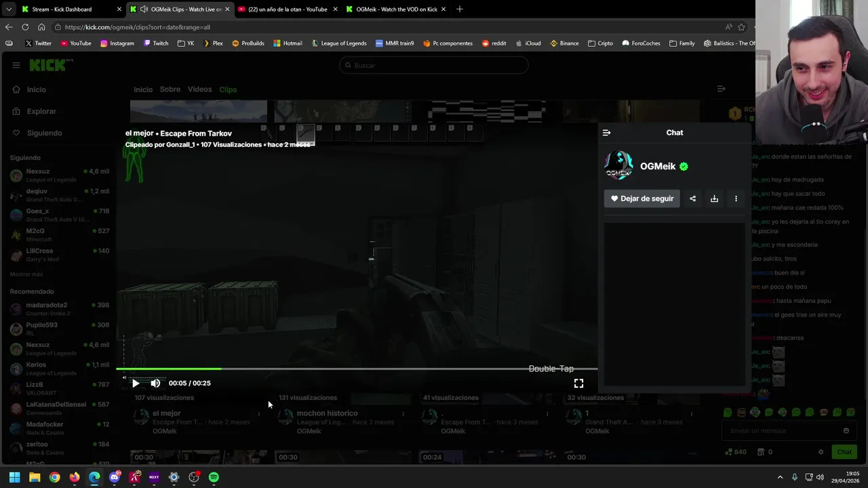Click 'mochon historico' clip title
The image size is (868, 488).
(327, 413)
